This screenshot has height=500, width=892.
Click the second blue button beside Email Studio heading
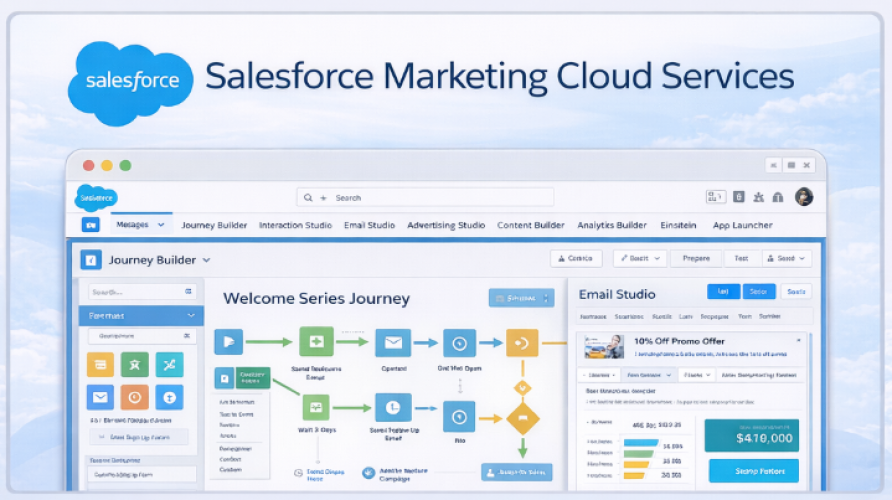pyautogui.click(x=758, y=291)
